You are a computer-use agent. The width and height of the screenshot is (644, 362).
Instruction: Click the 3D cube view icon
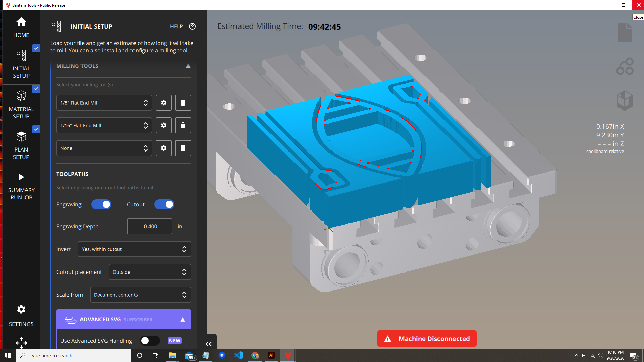click(625, 100)
